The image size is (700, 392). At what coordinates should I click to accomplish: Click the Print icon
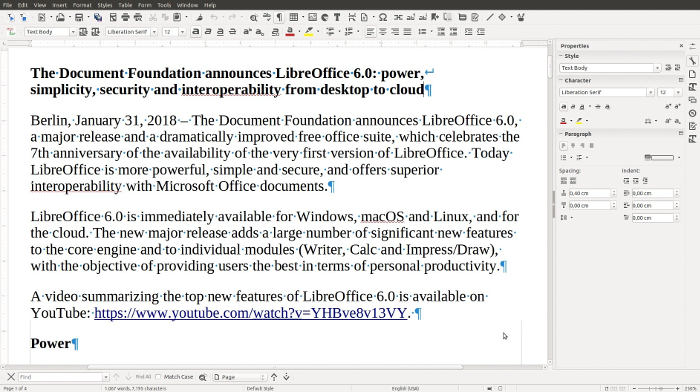(125, 17)
